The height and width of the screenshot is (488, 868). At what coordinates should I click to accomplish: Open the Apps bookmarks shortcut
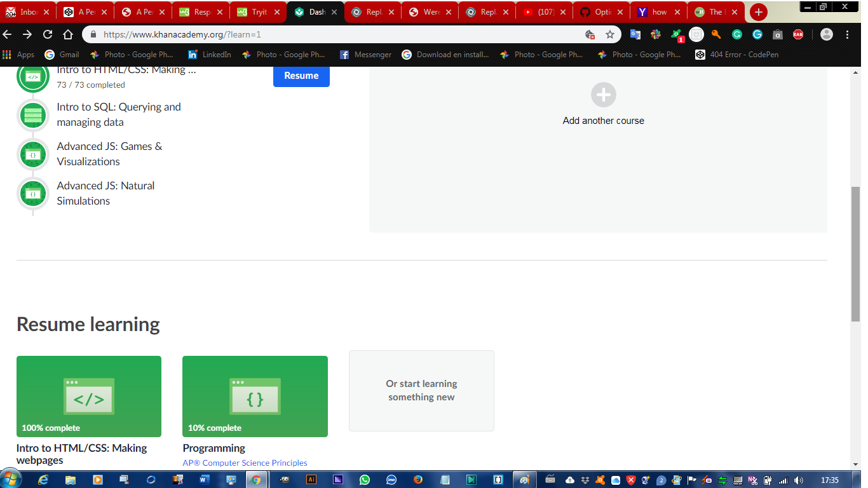18,55
